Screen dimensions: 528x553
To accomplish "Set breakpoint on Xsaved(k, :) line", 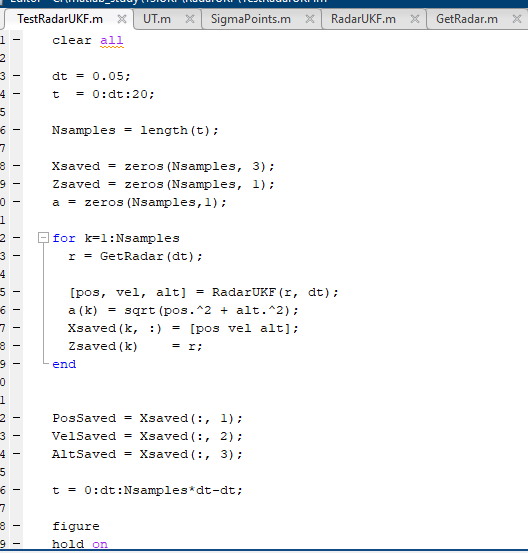I will (x=17, y=328).
